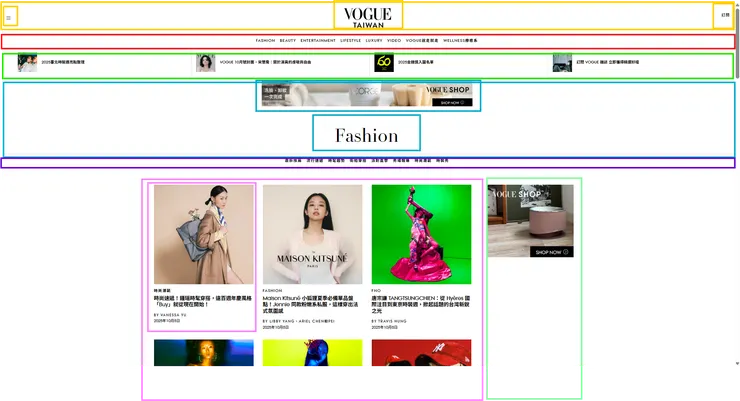Click SHOP NOW on sidebar VOGUE SHOP ad
Viewport: 740px width, 401px height.
[551, 252]
